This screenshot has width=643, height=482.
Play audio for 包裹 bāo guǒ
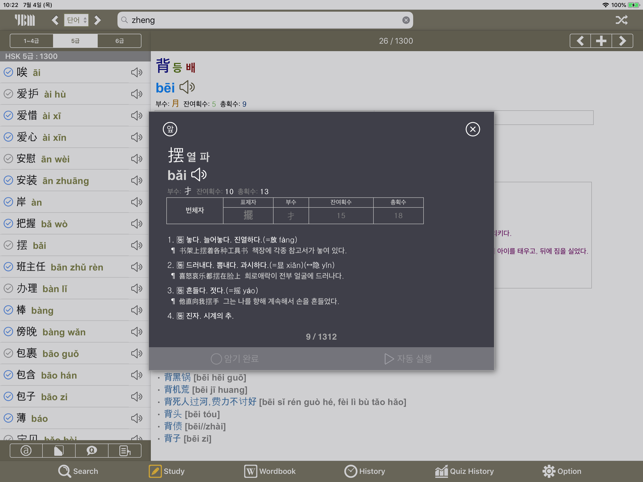[x=137, y=353]
